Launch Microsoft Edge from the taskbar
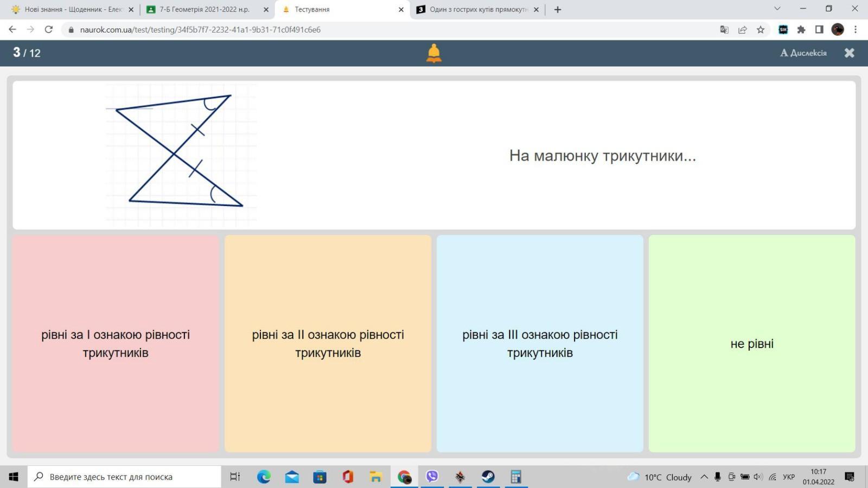Viewport: 868px width, 488px height. point(264,477)
